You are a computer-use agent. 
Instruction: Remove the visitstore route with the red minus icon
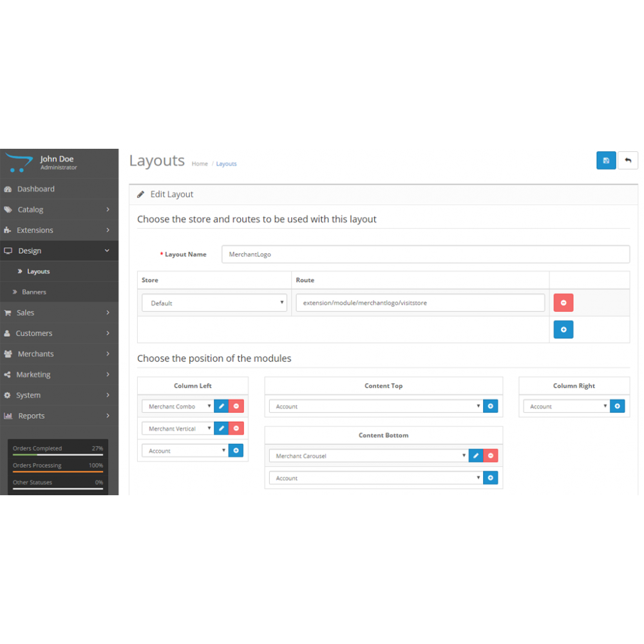(563, 303)
